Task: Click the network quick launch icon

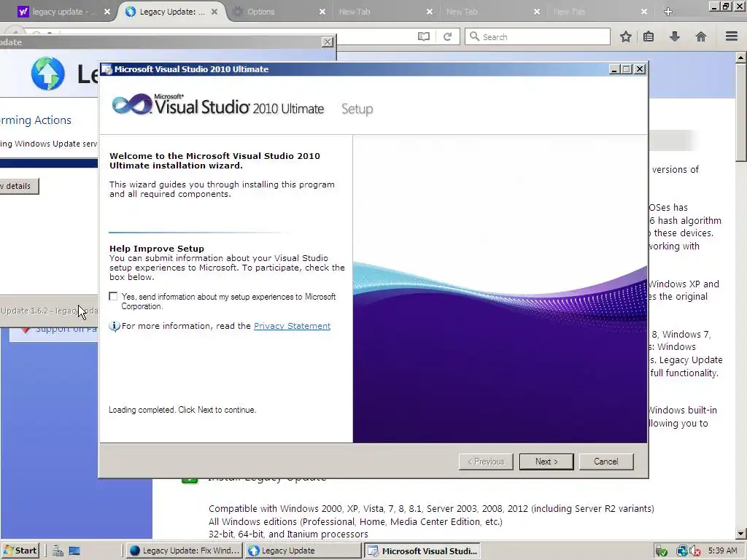Action: coord(58,551)
